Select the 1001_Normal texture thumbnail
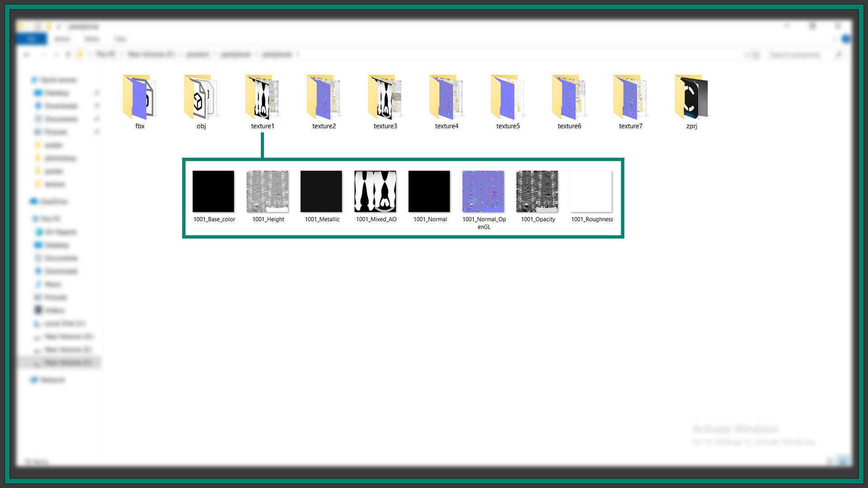The image size is (868, 488). [429, 192]
